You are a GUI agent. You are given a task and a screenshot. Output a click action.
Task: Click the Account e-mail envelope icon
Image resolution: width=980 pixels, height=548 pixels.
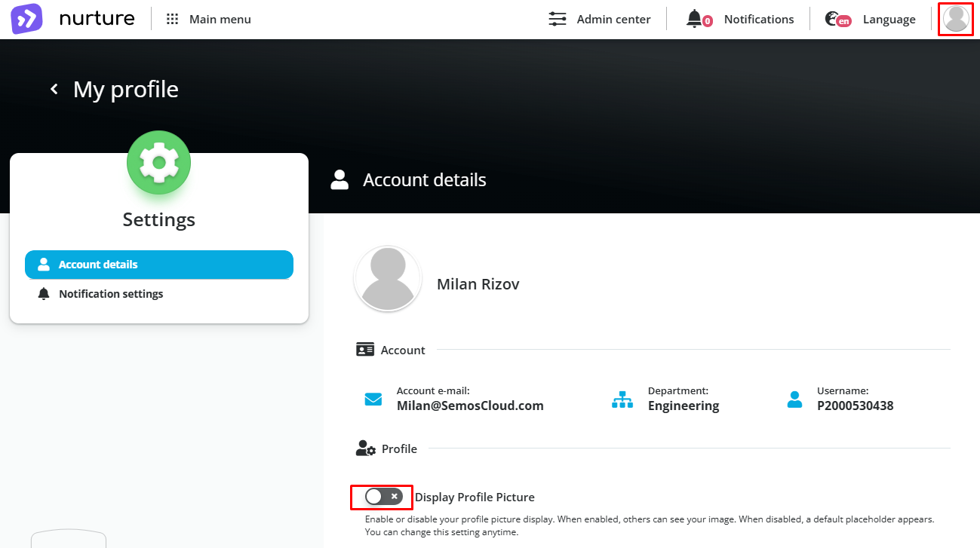373,400
